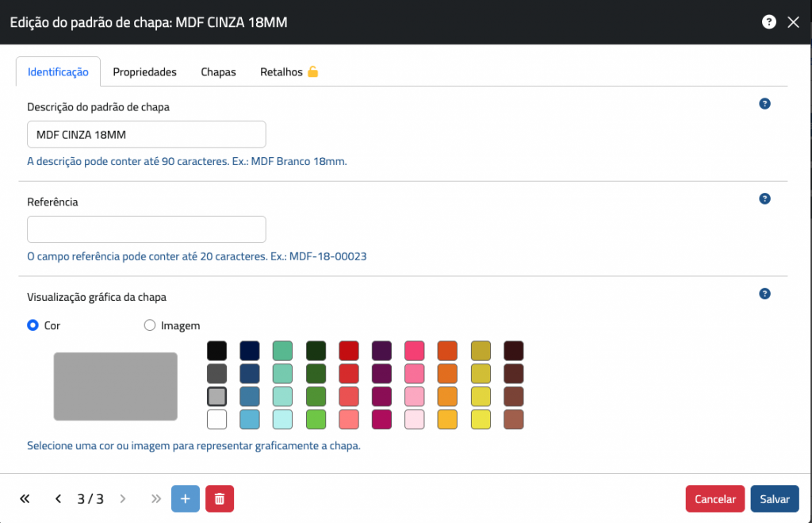Select the salmon light red swatch
812x523 pixels.
(x=349, y=419)
